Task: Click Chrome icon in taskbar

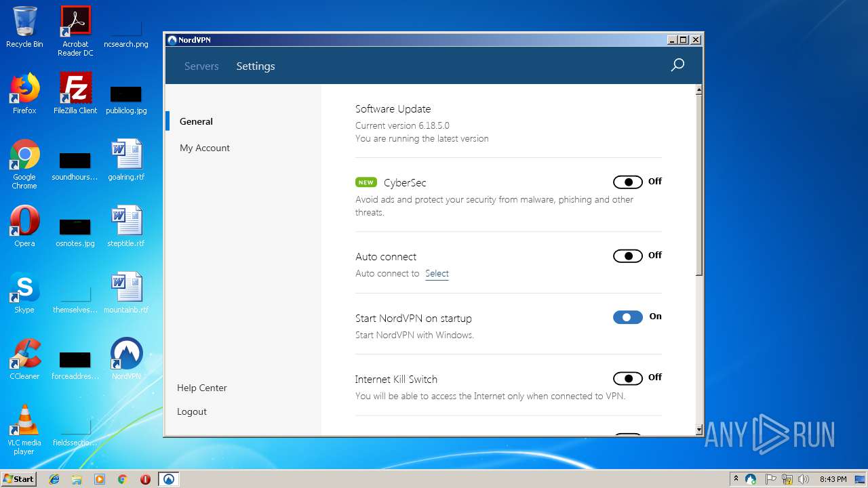Action: [122, 479]
